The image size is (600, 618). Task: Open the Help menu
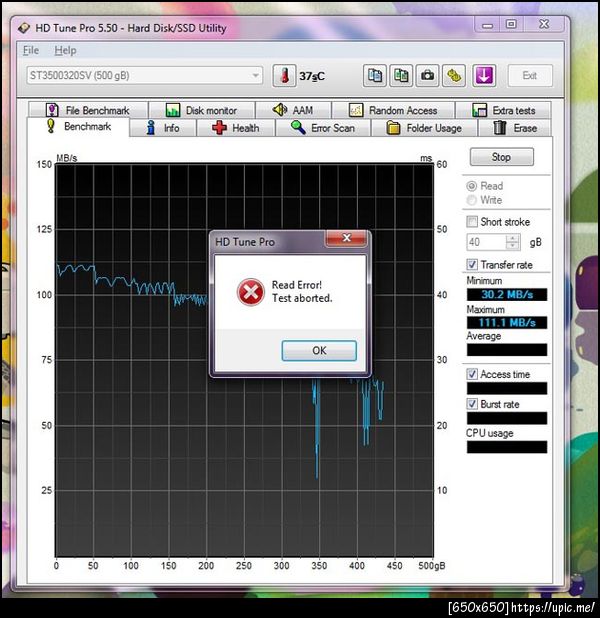point(65,50)
